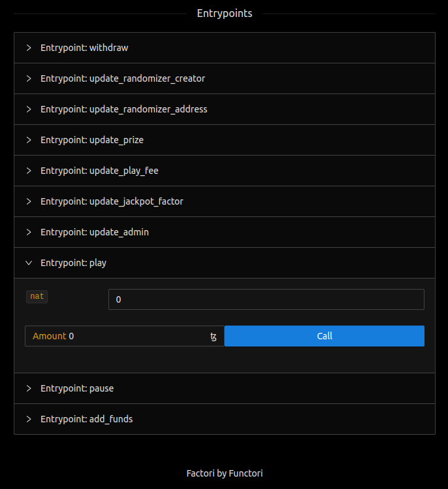Screen dimensions: 448x489
Task: Expand the update_randomizer_address chevron
Action: (x=29, y=109)
